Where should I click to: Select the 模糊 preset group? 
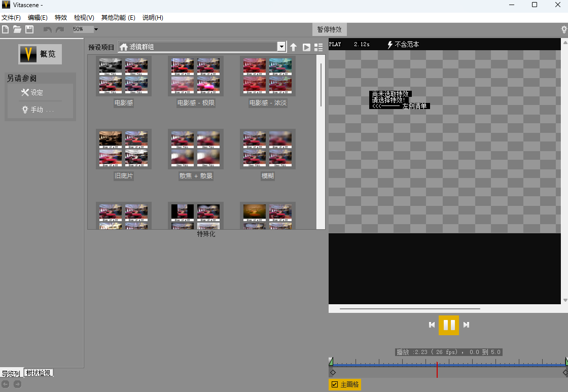tap(268, 155)
